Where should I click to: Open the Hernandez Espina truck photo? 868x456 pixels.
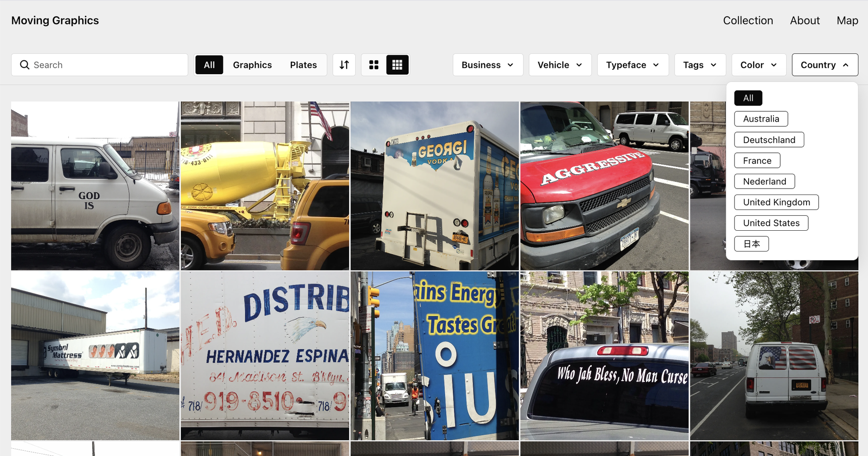click(x=265, y=356)
